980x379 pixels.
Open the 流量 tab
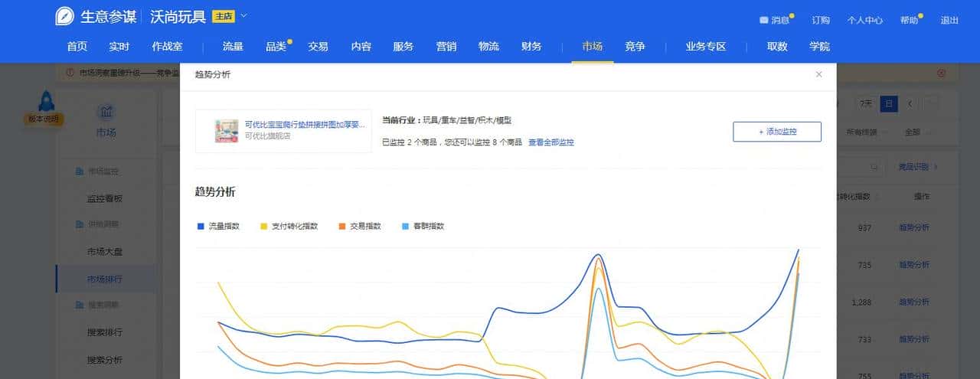click(x=233, y=47)
